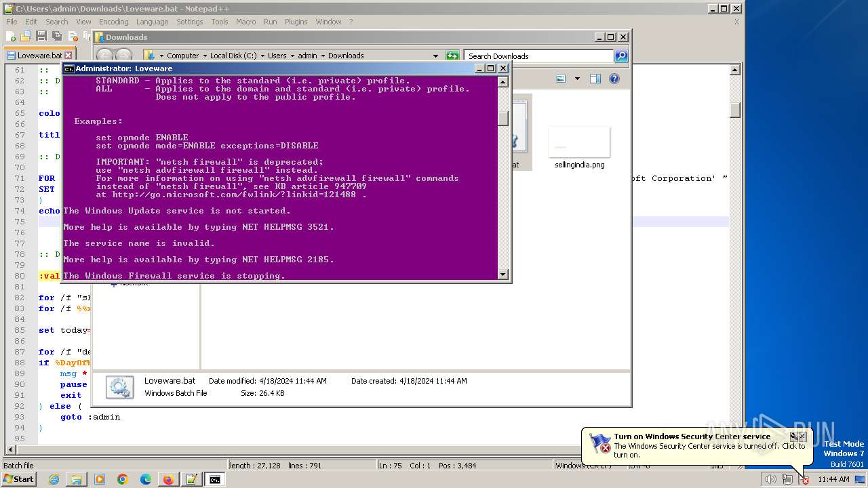Open Windows Media Player taskbar icon

click(x=100, y=479)
